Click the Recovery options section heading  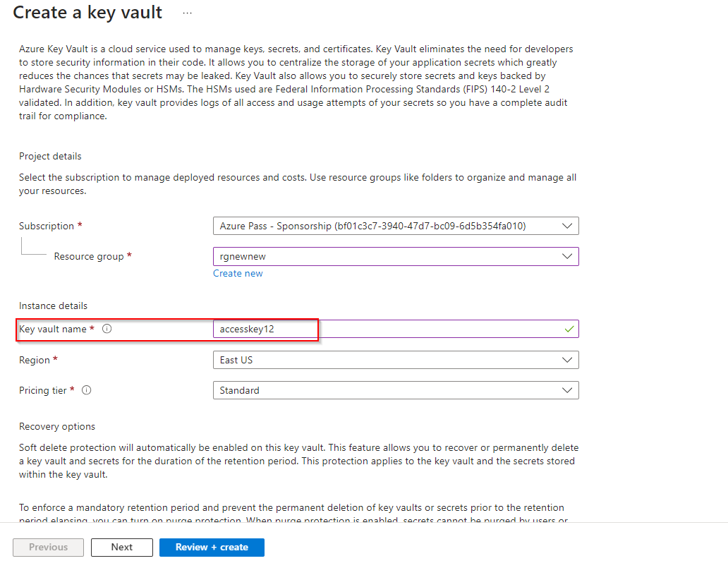tap(57, 426)
